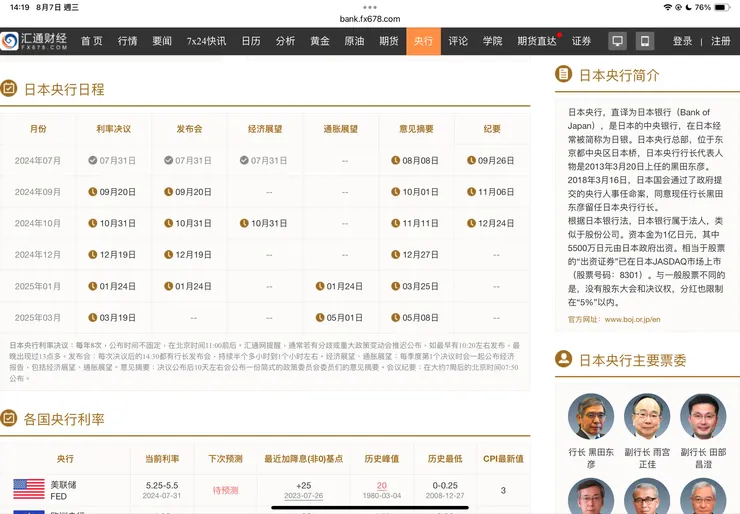Click the 2024年07月 row label
The height and width of the screenshot is (514, 740).
(38, 160)
